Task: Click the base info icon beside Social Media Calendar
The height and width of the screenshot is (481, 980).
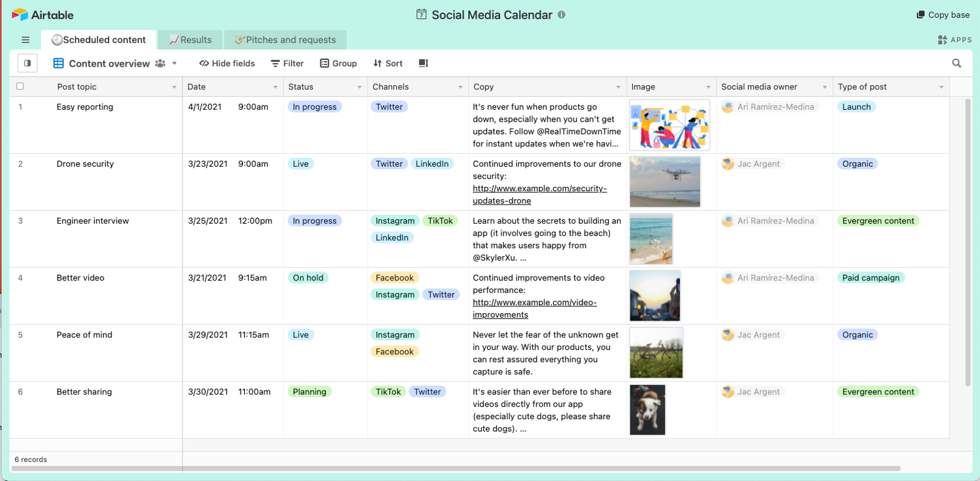Action: 562,15
